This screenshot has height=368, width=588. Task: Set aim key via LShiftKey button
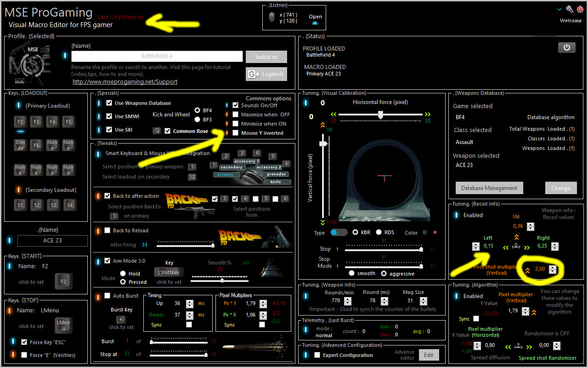coord(169,272)
